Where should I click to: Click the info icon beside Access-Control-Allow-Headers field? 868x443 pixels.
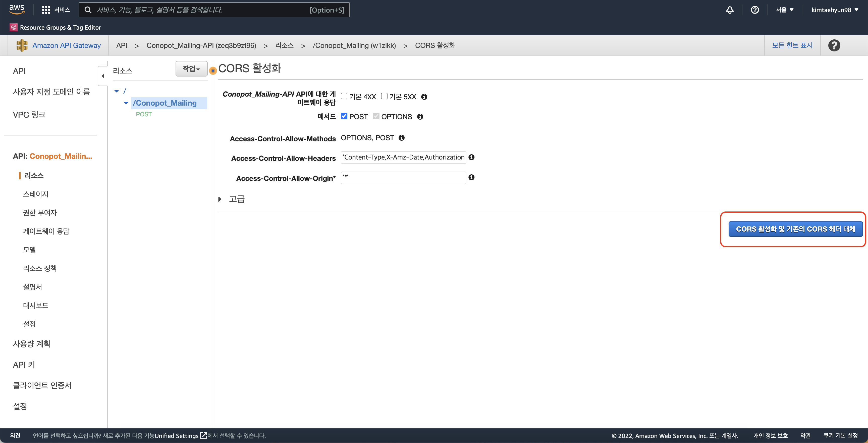click(471, 158)
